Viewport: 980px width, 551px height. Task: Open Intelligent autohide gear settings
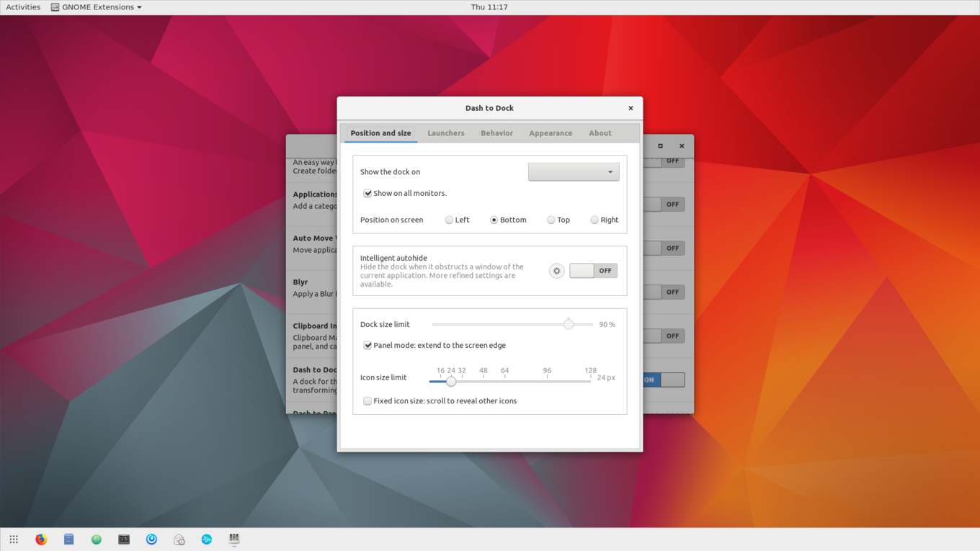click(556, 271)
